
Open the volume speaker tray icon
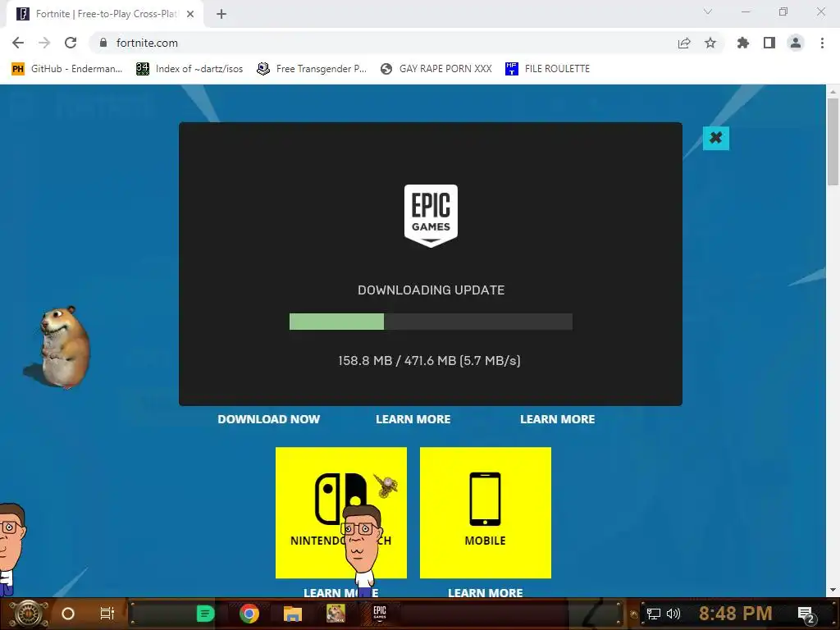[x=673, y=614]
